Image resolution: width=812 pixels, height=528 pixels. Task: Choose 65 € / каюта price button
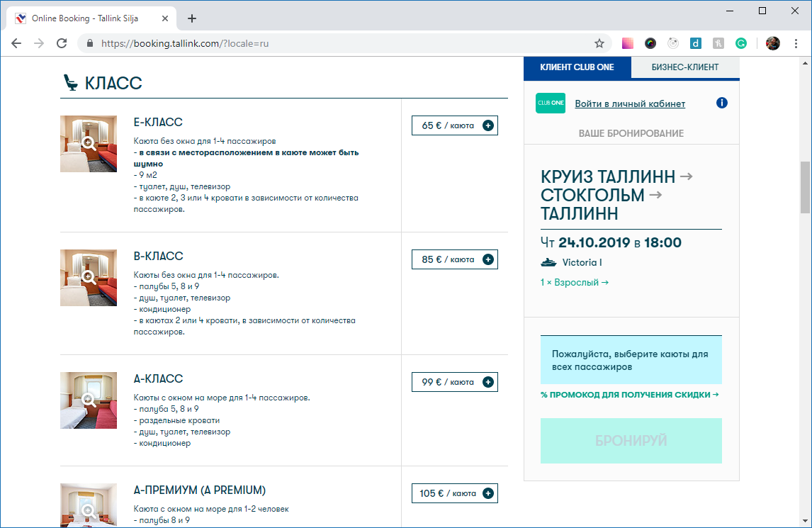(x=455, y=125)
